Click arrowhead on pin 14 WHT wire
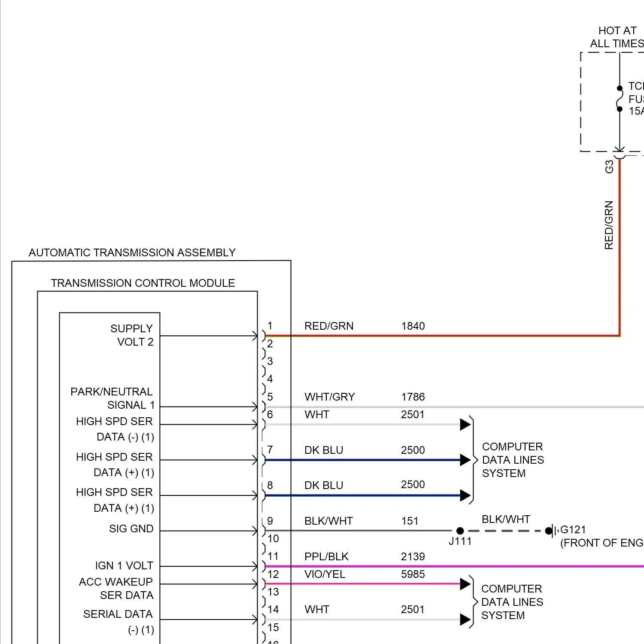This screenshot has width=644, height=644. 465,620
